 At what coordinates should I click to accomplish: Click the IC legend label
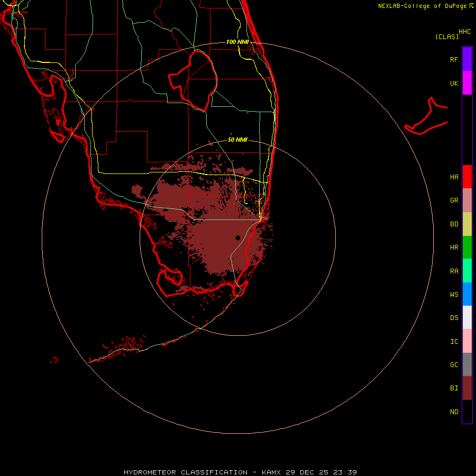454,342
